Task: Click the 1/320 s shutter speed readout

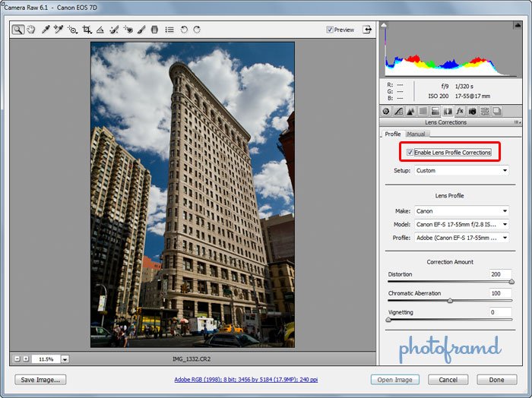Action: [x=464, y=86]
